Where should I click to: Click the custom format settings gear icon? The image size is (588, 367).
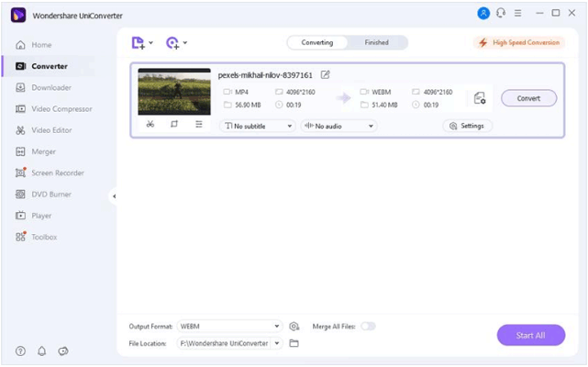[294, 327]
